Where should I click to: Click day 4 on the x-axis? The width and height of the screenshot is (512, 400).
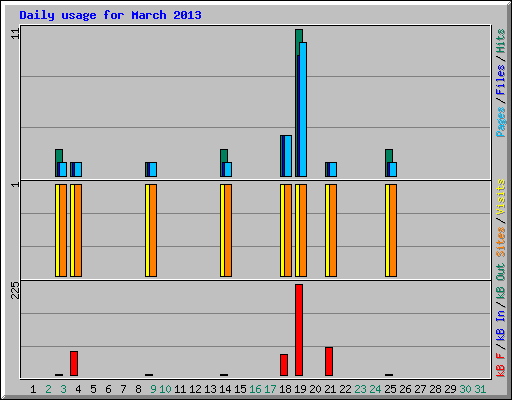coord(78,389)
